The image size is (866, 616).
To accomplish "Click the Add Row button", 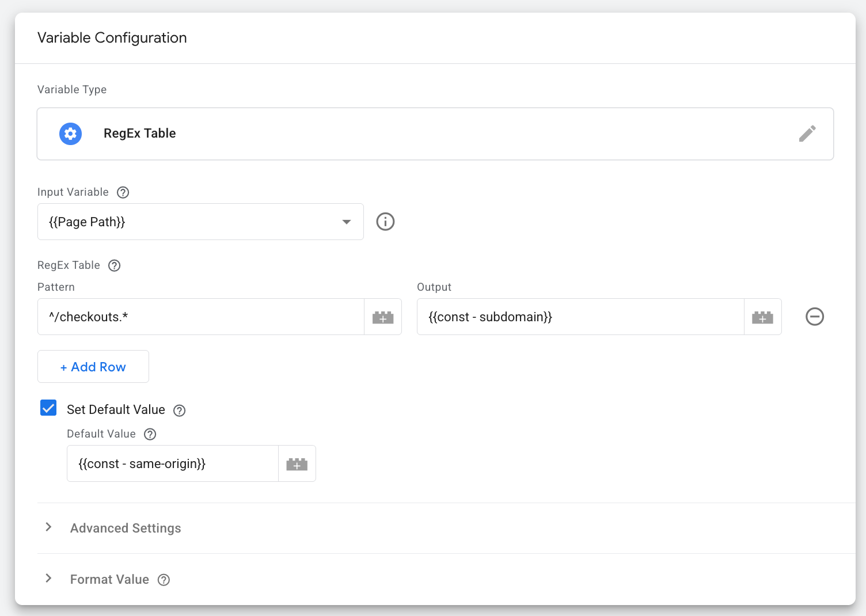I will (x=93, y=367).
